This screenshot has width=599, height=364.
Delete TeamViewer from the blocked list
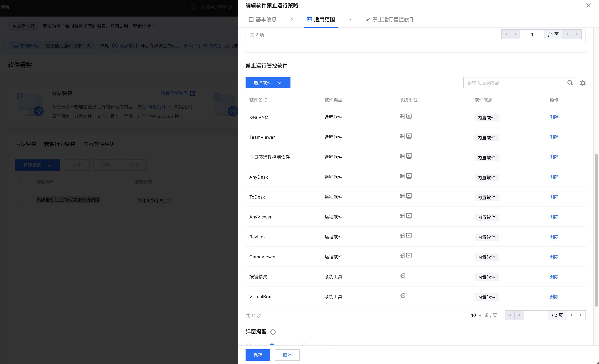[x=554, y=137]
